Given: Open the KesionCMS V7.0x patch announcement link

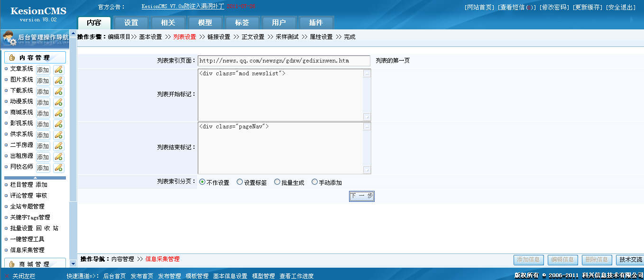Looking at the screenshot, I should click(183, 7).
